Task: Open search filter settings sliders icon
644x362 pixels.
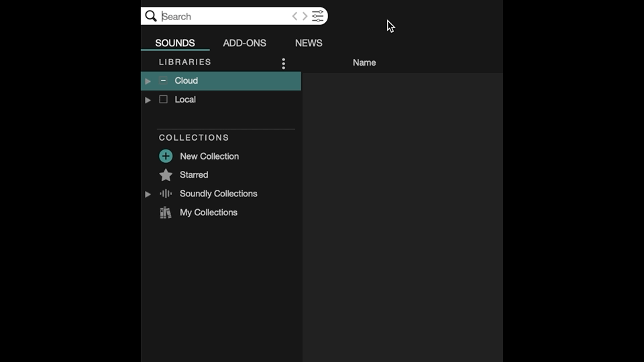Action: pyautogui.click(x=317, y=16)
